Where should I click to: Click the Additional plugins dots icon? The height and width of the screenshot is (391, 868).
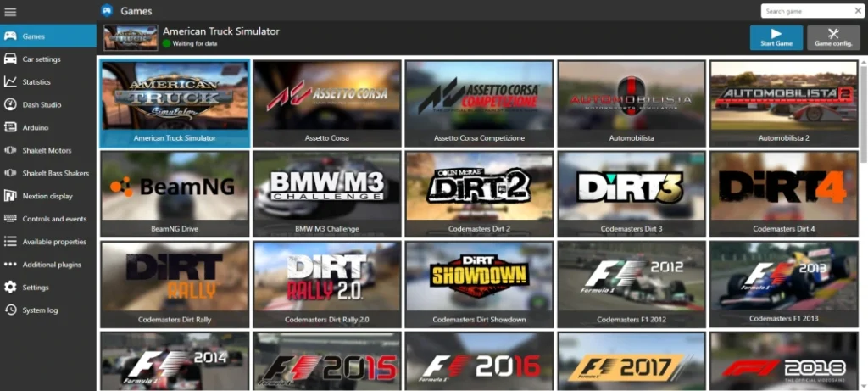click(x=10, y=264)
